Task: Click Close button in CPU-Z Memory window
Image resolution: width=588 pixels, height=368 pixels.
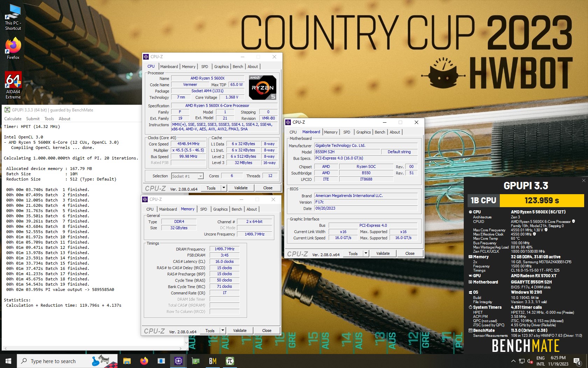Action: (x=267, y=330)
